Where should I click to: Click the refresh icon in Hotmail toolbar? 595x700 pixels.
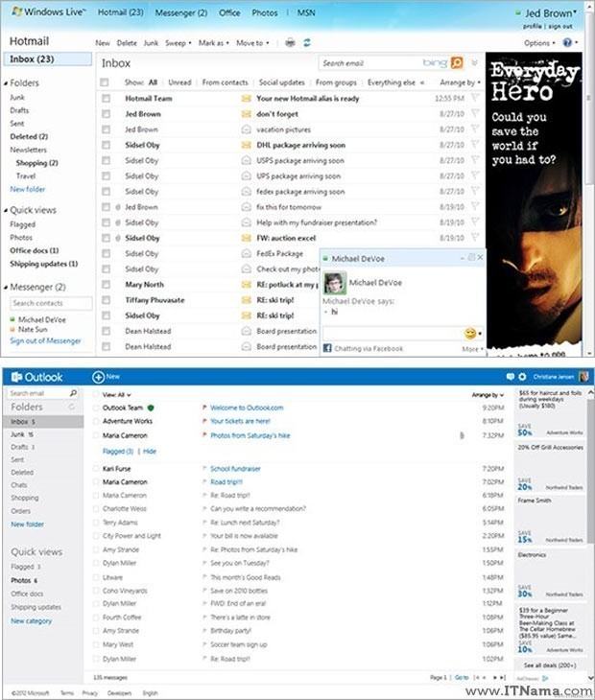[306, 43]
